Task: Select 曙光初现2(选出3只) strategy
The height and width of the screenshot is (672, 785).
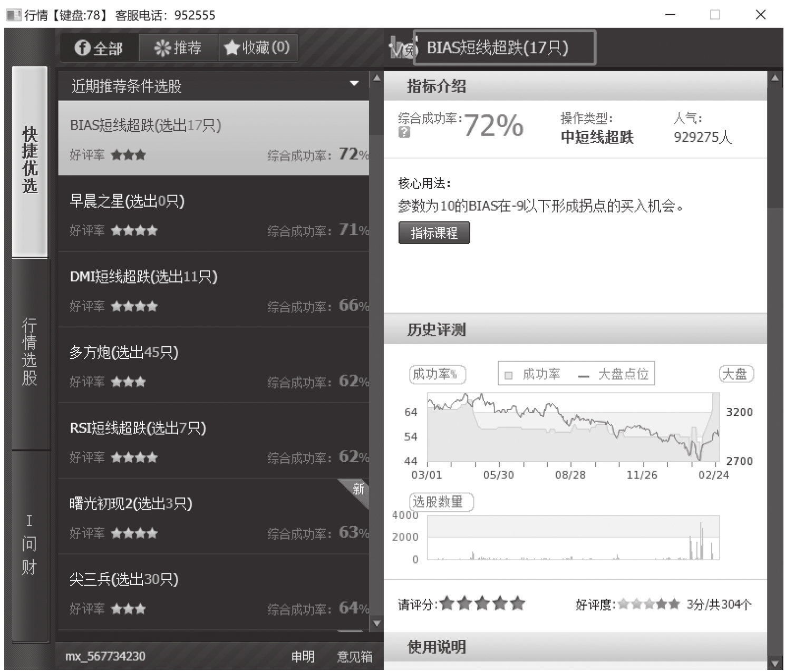Action: coord(214,517)
